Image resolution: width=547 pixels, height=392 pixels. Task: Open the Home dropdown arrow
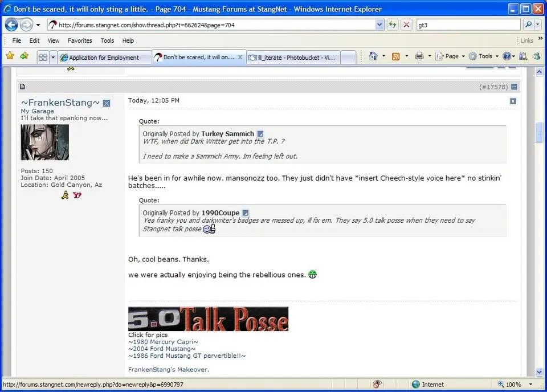tap(383, 56)
